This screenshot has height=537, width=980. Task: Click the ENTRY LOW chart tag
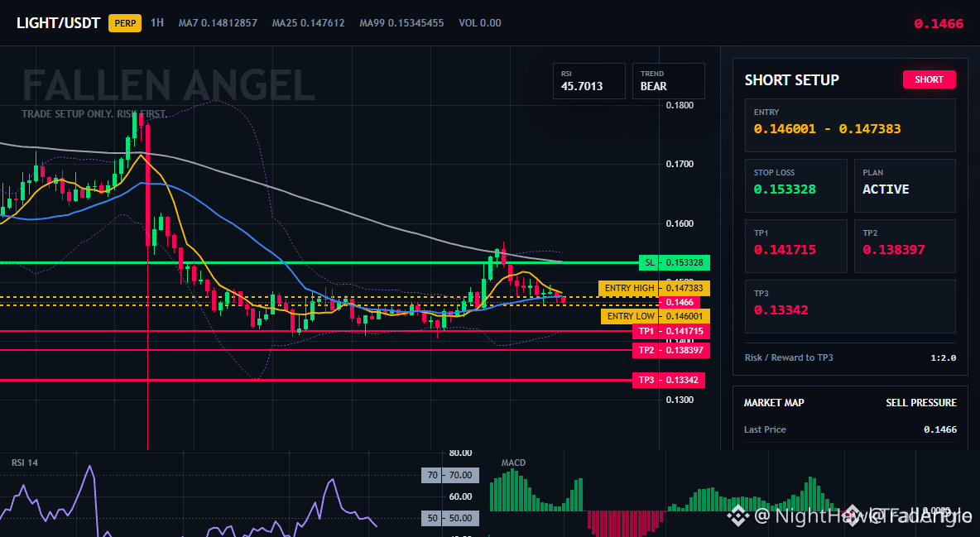[x=655, y=316]
